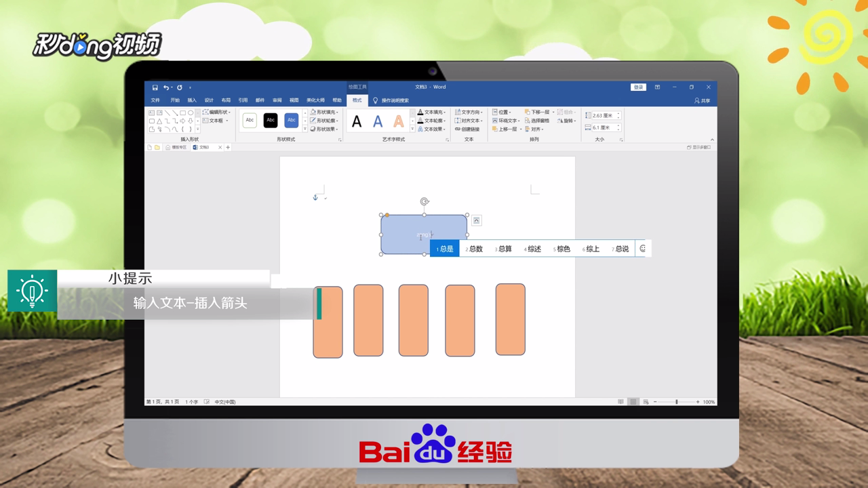The height and width of the screenshot is (488, 868).
Task: Expand the shape styles gallery more arrow
Action: click(305, 129)
